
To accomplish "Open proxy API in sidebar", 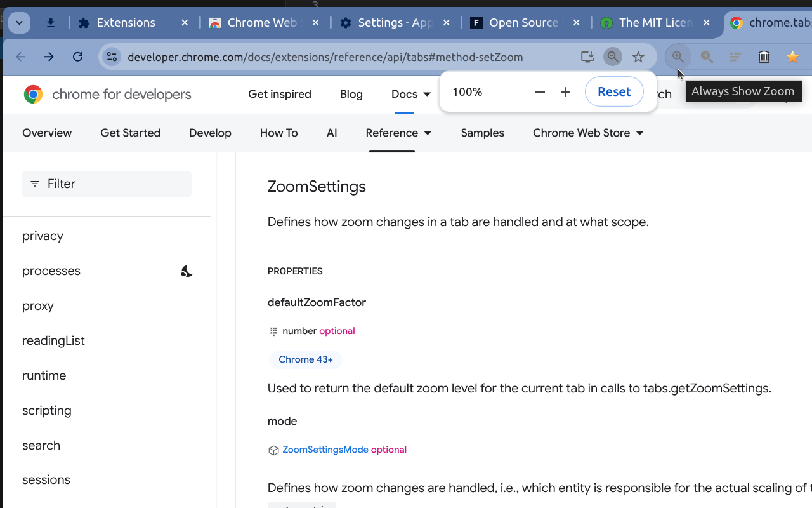I will point(38,306).
